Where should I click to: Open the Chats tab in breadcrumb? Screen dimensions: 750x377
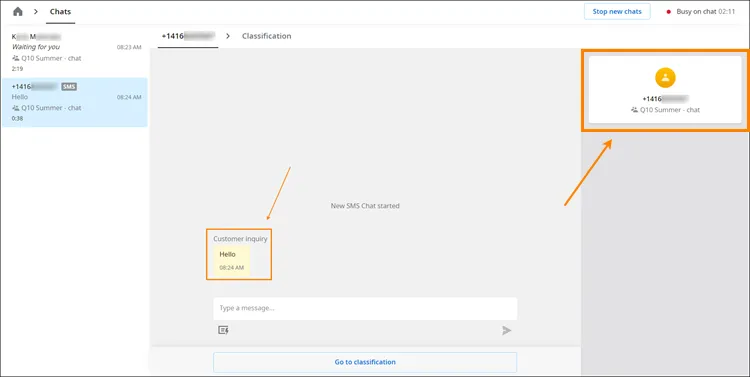click(60, 11)
